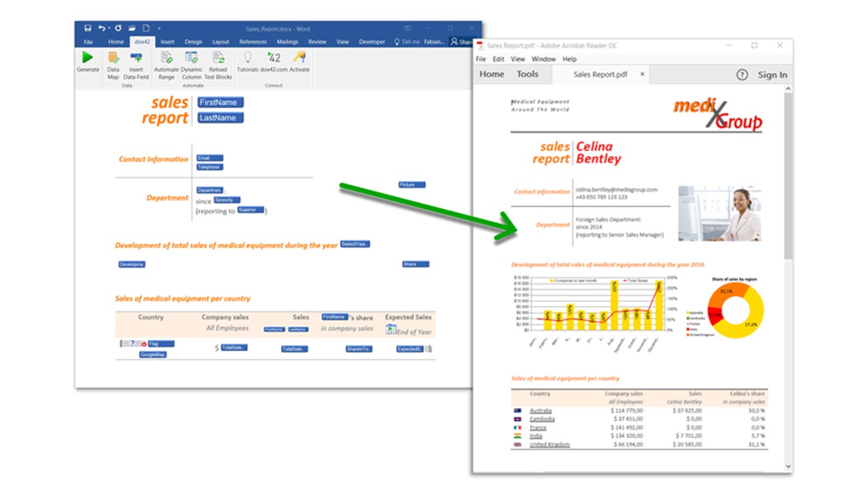Switch to the References tab
The height and width of the screenshot is (495, 868).
coord(253,41)
